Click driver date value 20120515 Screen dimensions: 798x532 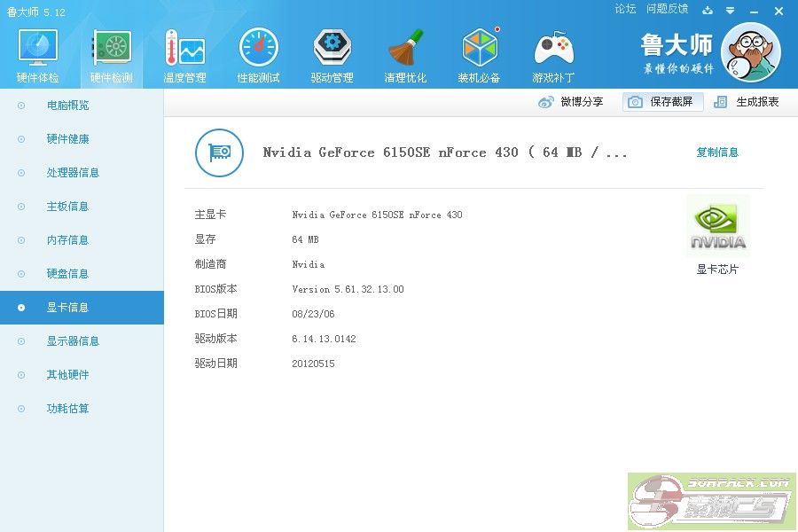(x=314, y=364)
